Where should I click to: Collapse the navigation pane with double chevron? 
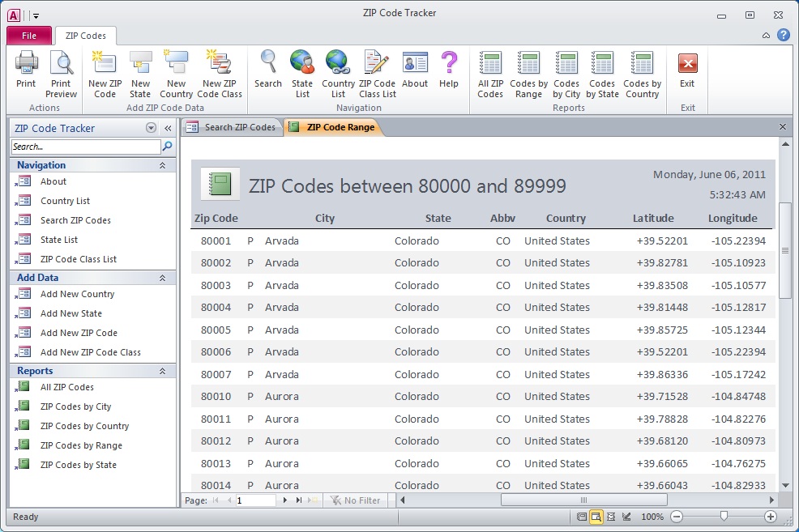(168, 128)
